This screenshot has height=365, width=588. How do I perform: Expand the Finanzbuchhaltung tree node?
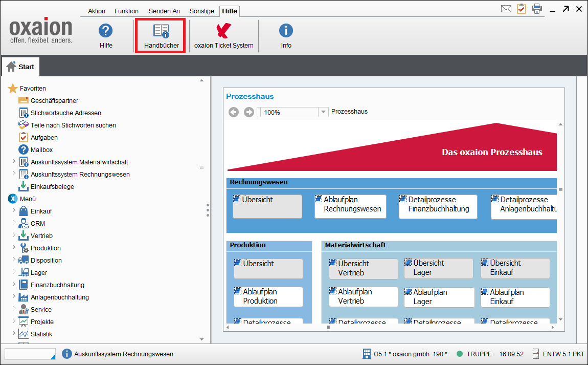pyautogui.click(x=14, y=284)
